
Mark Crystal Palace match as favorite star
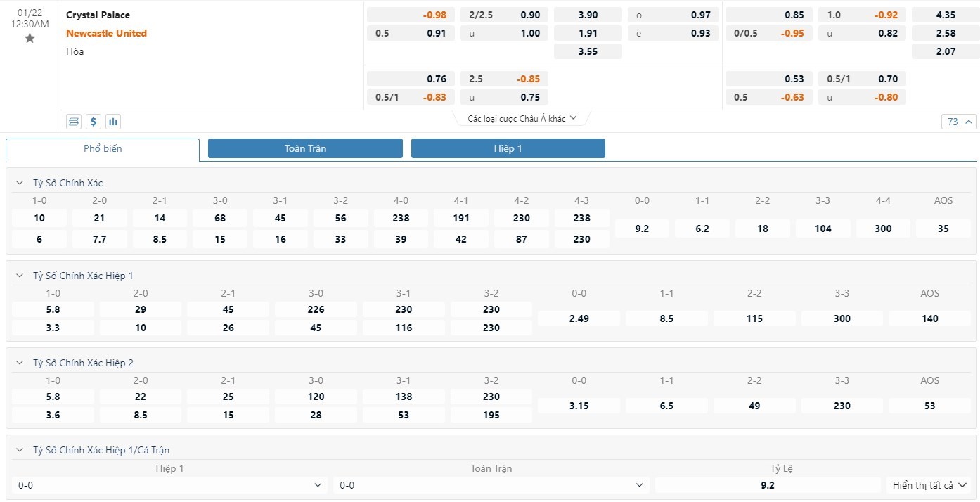[30, 39]
